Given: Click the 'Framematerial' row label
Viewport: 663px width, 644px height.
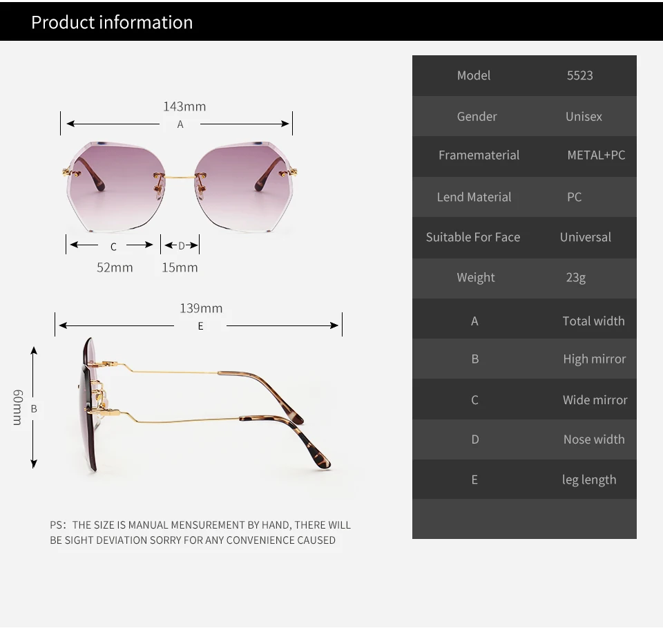Looking at the screenshot, I should point(479,155).
